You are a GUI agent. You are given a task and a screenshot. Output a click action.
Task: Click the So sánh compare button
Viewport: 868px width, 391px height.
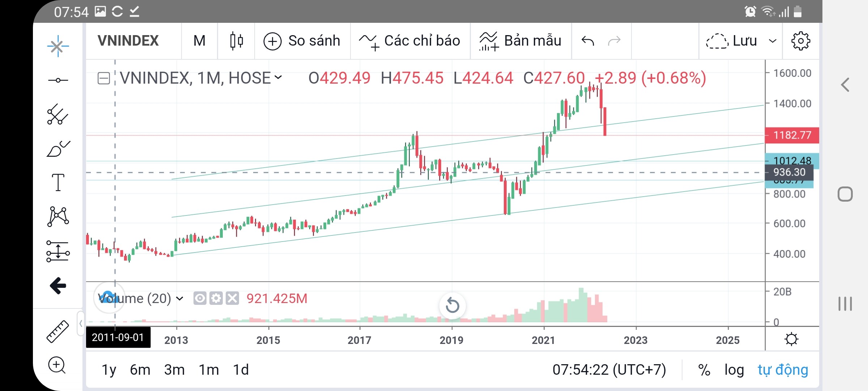click(x=302, y=41)
